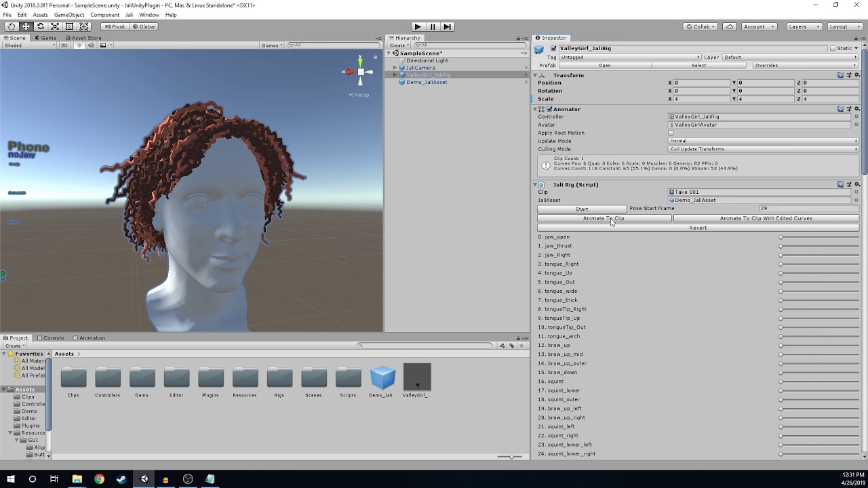Open the Shaded draw mode dropdown
Viewport: 868px width, 488px height.
point(28,45)
